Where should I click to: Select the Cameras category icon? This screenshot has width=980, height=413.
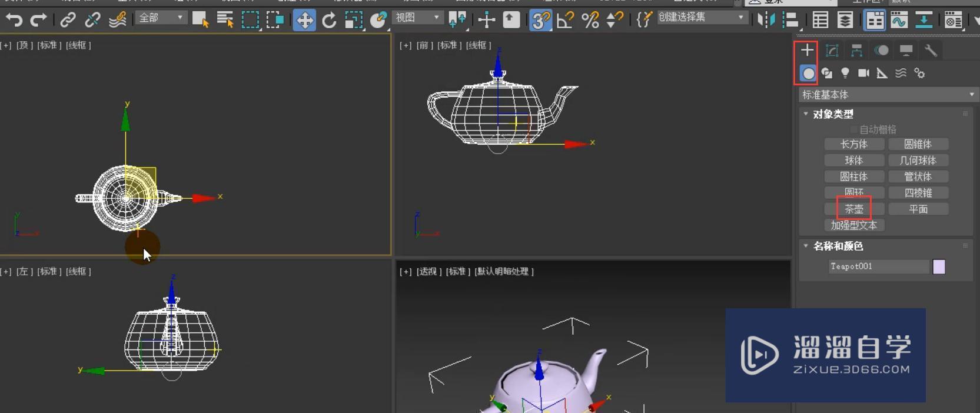(x=863, y=73)
